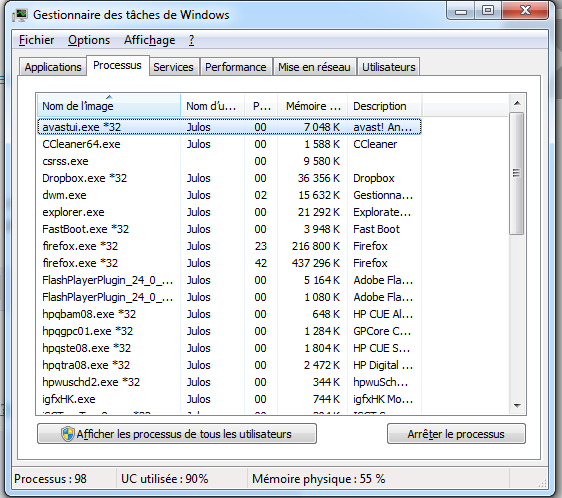The image size is (562, 498).
Task: Click Processus : 98 in status bar
Action: 50,479
